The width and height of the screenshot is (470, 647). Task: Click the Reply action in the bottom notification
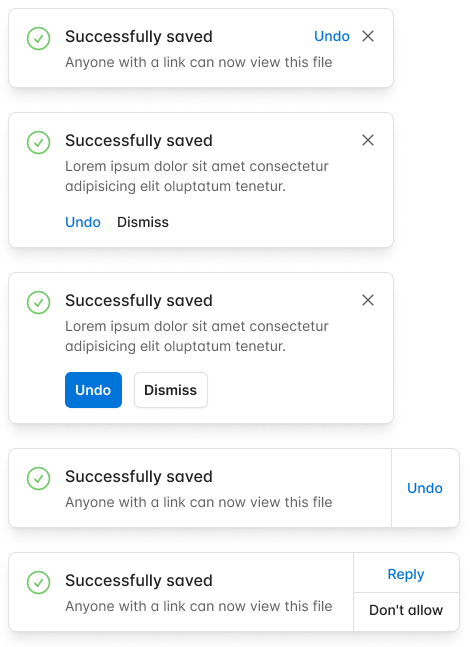(406, 574)
